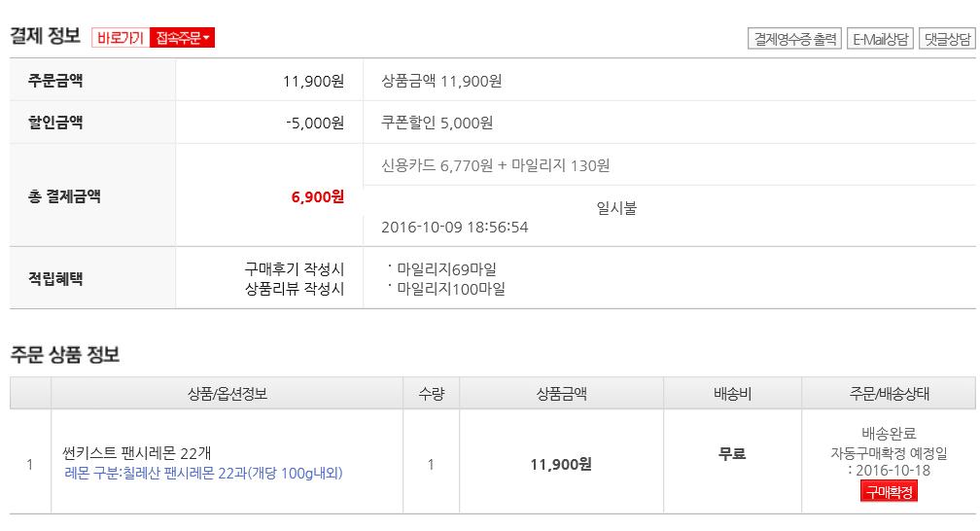Image resolution: width=980 pixels, height=531 pixels.
Task: Open the 접속주문 dropdown
Action: tap(182, 38)
